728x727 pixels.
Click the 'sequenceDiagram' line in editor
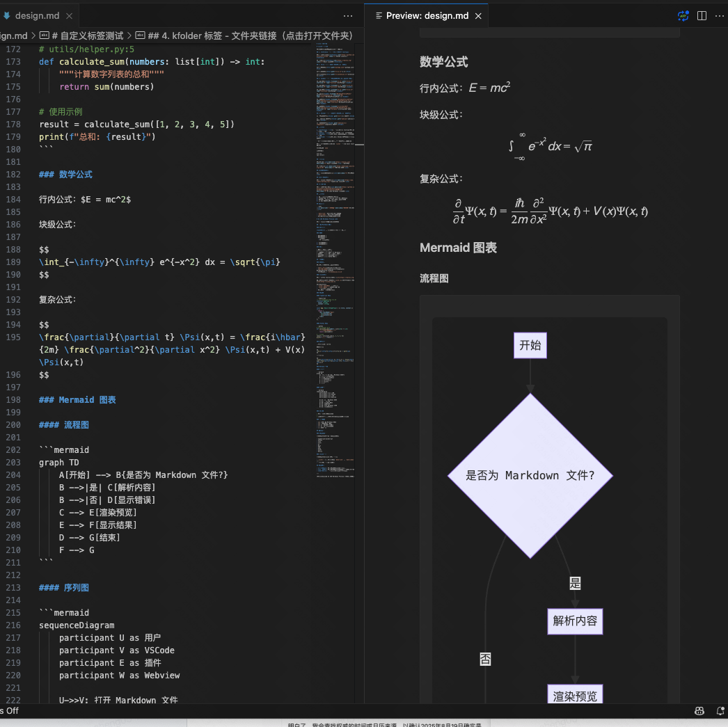tap(77, 625)
